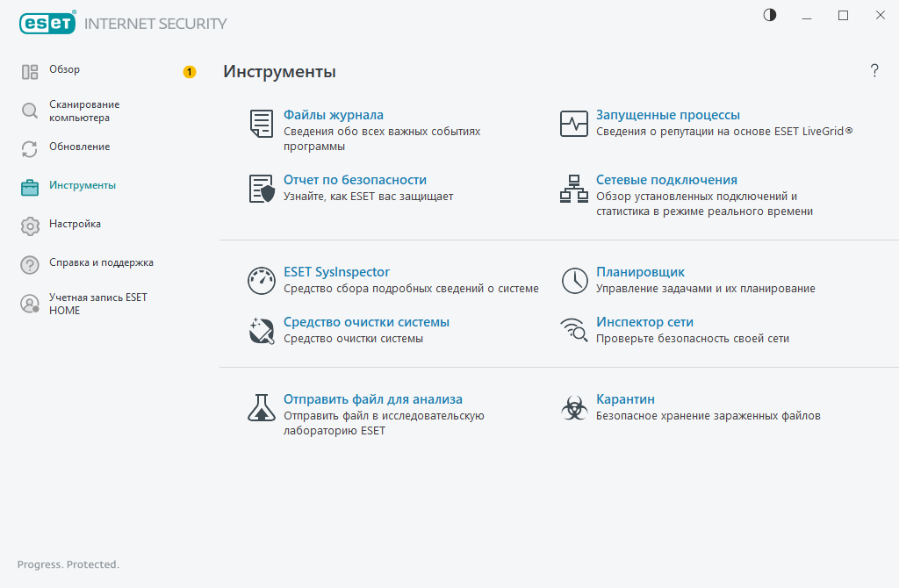Open Учетная запись ESET HOME

98,304
